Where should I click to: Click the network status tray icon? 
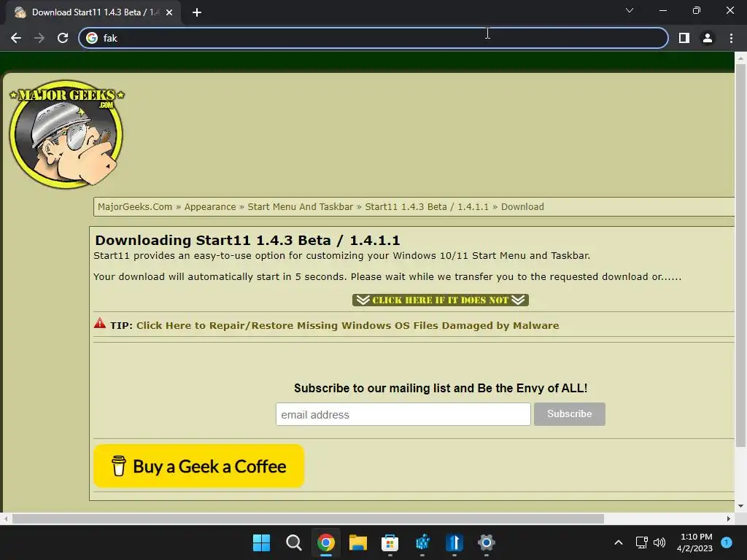tap(641, 542)
